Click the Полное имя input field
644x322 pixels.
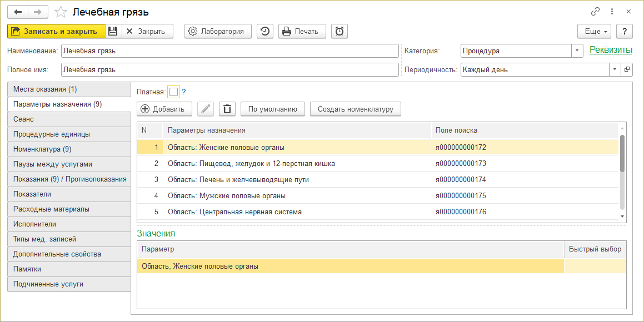pos(229,70)
